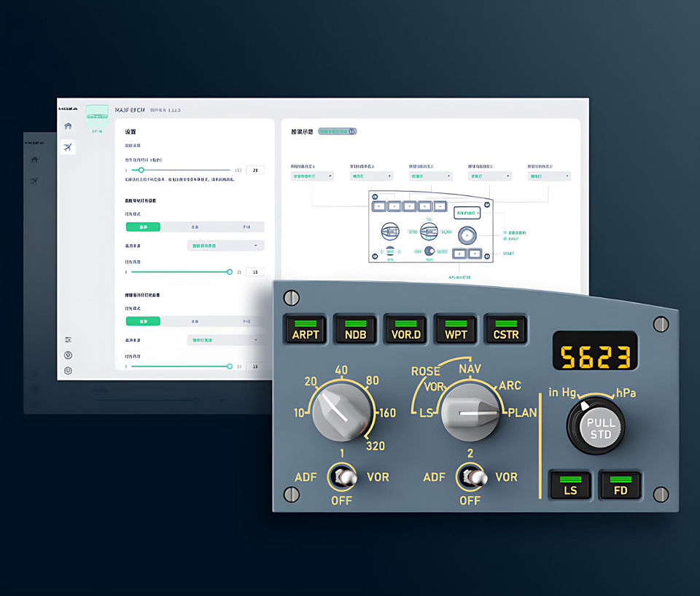700x596 pixels.
Task: Toggle the green switch in the diagram panel header
Action: 338,131
